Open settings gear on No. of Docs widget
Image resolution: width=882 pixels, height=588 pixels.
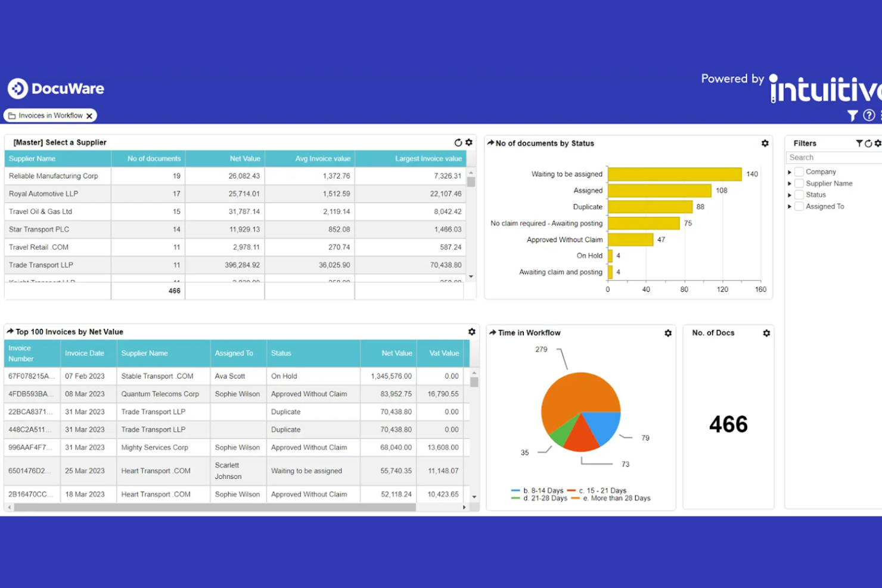pos(766,334)
